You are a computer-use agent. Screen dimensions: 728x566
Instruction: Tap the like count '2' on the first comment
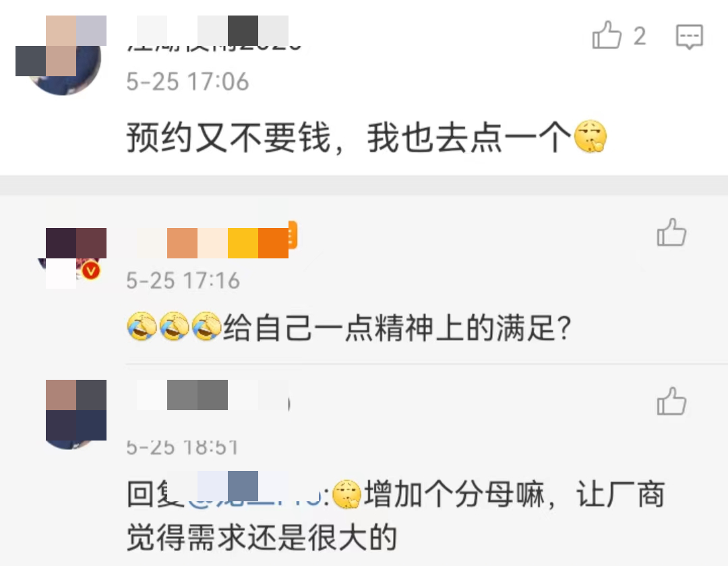[640, 36]
